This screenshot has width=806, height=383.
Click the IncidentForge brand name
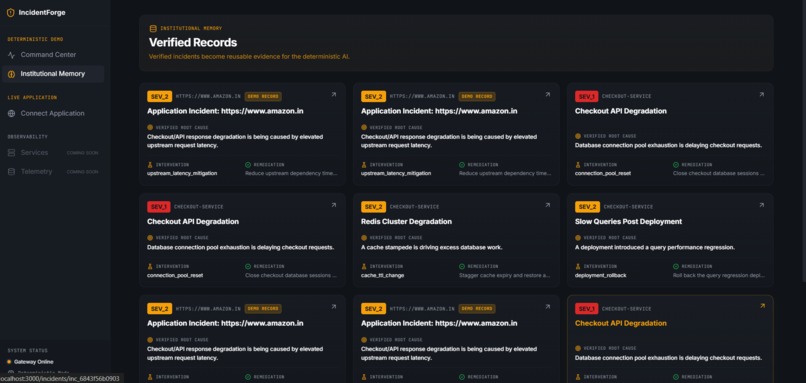point(42,13)
